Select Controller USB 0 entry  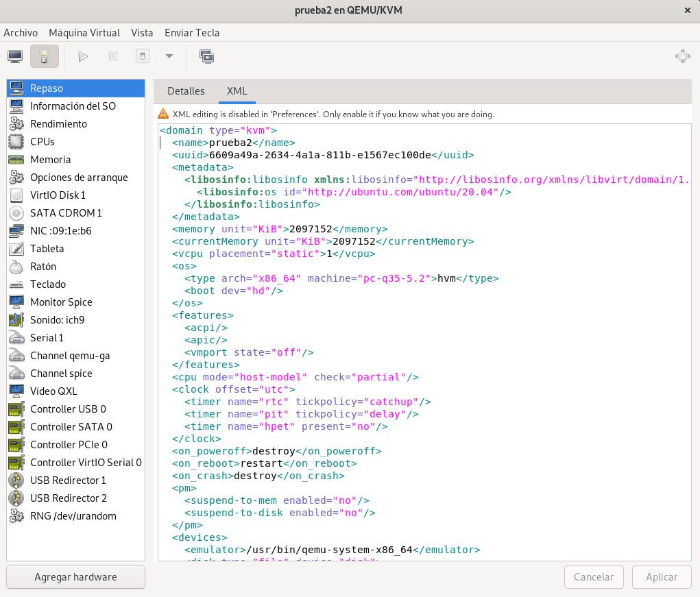coord(76,409)
